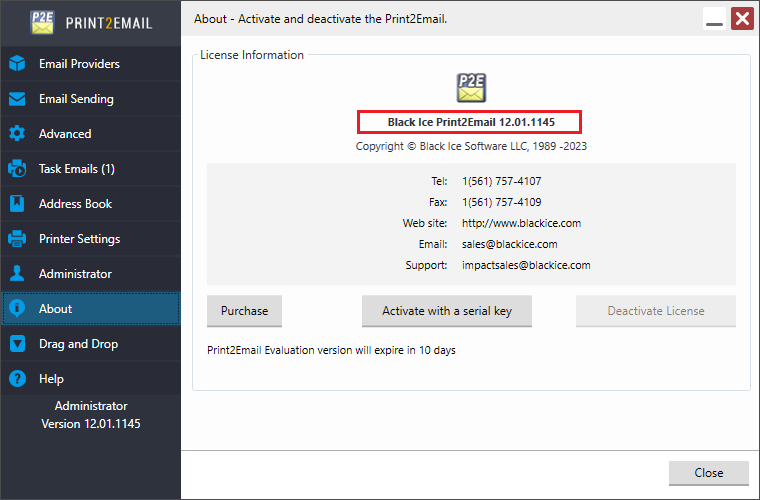Minimize the Print2Email window

tap(714, 19)
